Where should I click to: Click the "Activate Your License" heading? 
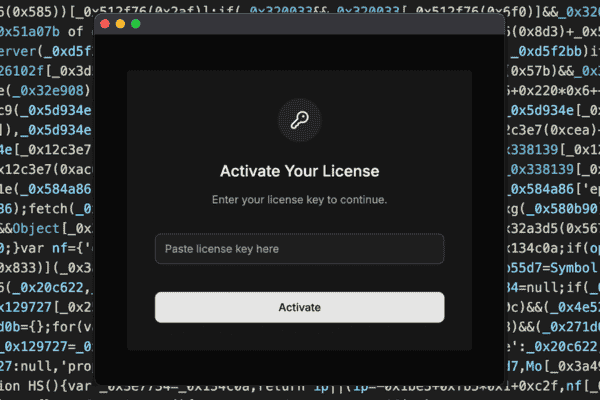pos(299,172)
